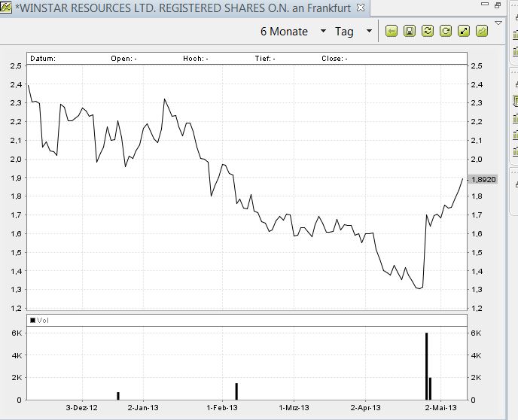Click the volume bar near 1-Feb-13
Screen dimensions: 518x420
[x=236, y=391]
